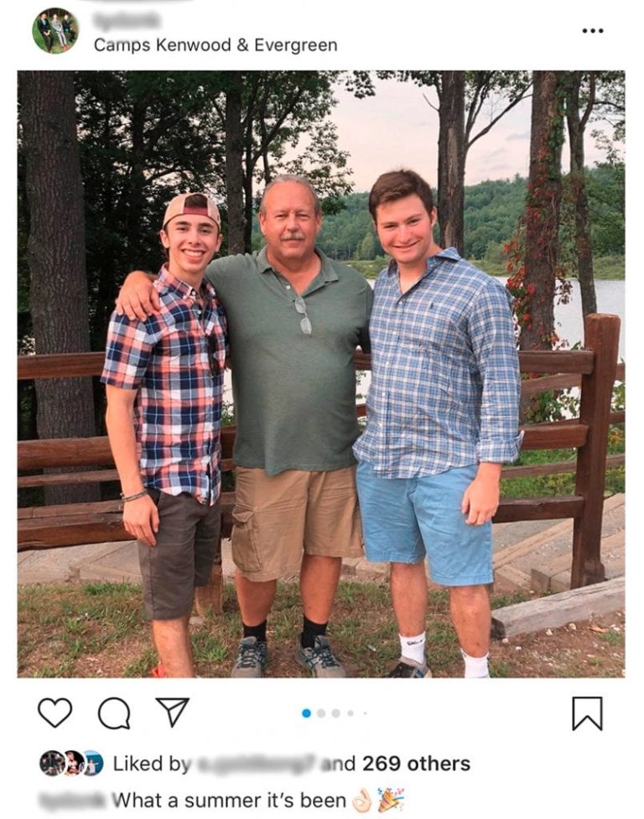Screen dimensions: 644x819
Task: Click the third liker avatar beside "Liked by"
Action: click(92, 763)
